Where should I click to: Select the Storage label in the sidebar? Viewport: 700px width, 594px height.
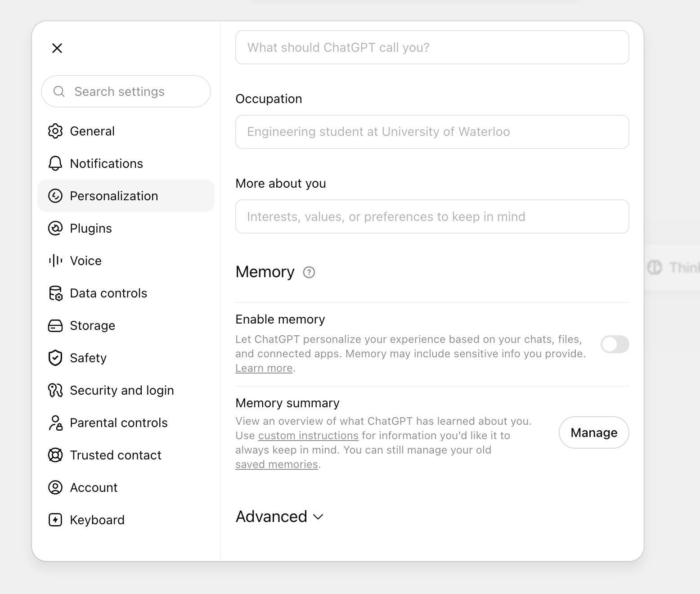tap(93, 325)
